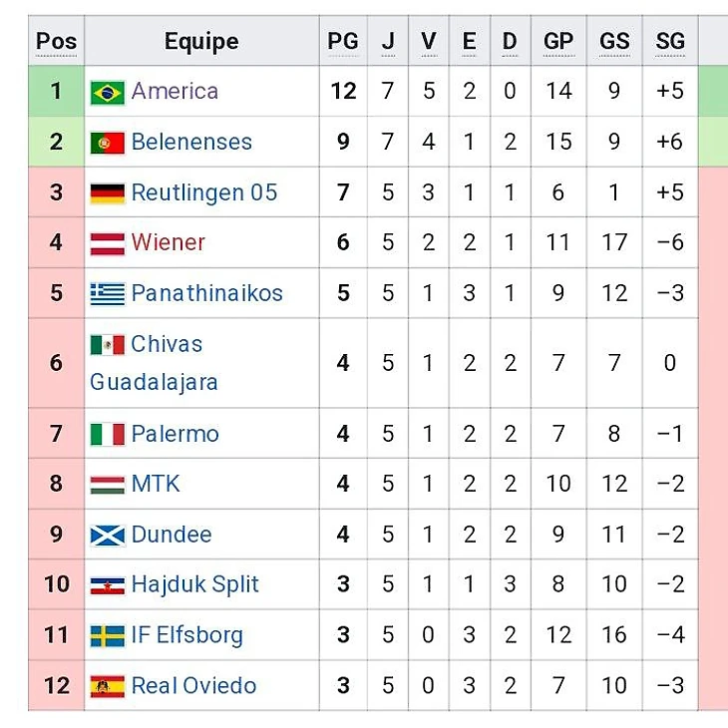Open the Belenenses team link

point(191,143)
